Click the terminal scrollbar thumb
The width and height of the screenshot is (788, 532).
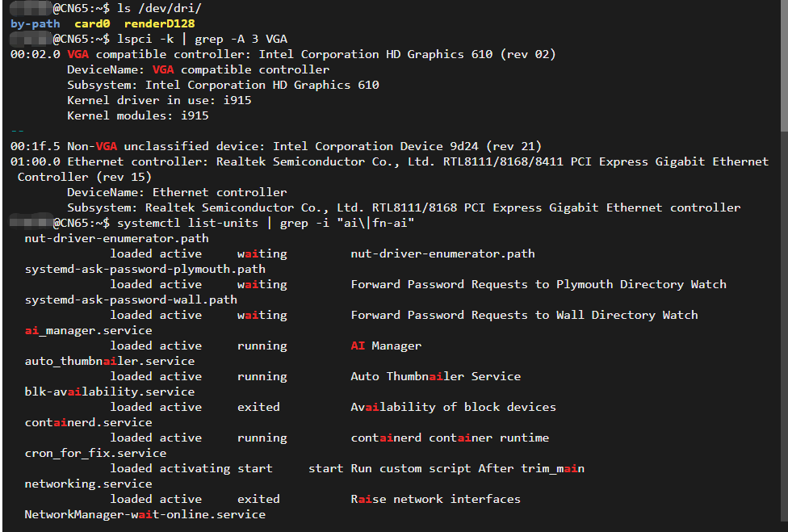point(783,65)
